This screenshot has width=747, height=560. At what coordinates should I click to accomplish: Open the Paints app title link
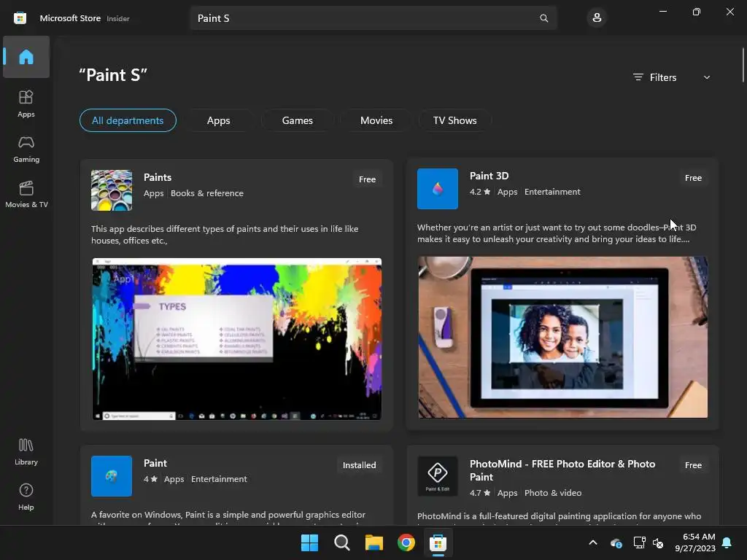(158, 177)
